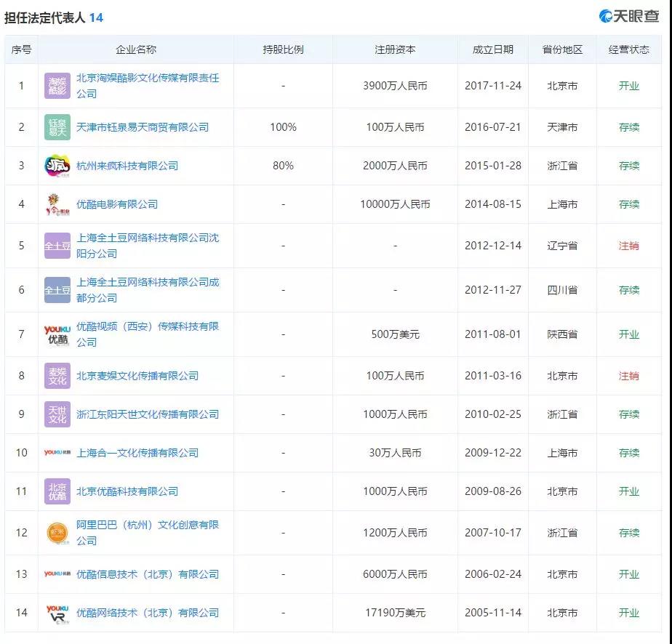Click the 开业 status in row 14
This screenshot has height=644, width=672.
coord(628,613)
